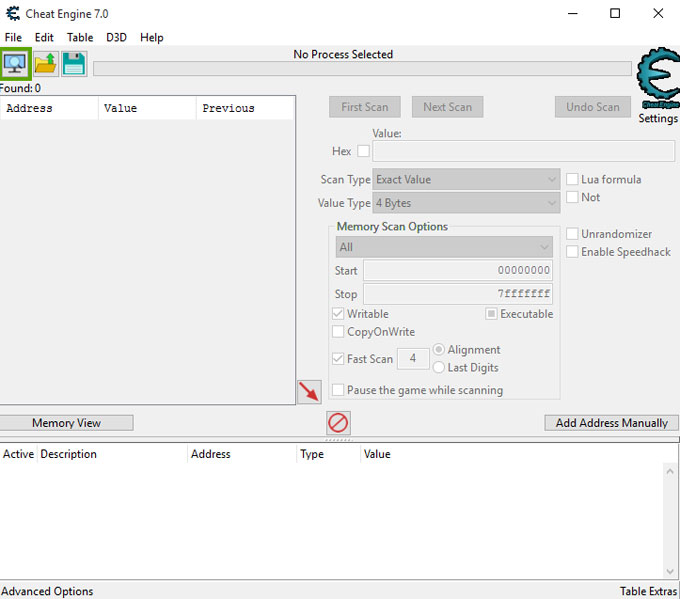Check Pause the game while scanning

coord(338,390)
